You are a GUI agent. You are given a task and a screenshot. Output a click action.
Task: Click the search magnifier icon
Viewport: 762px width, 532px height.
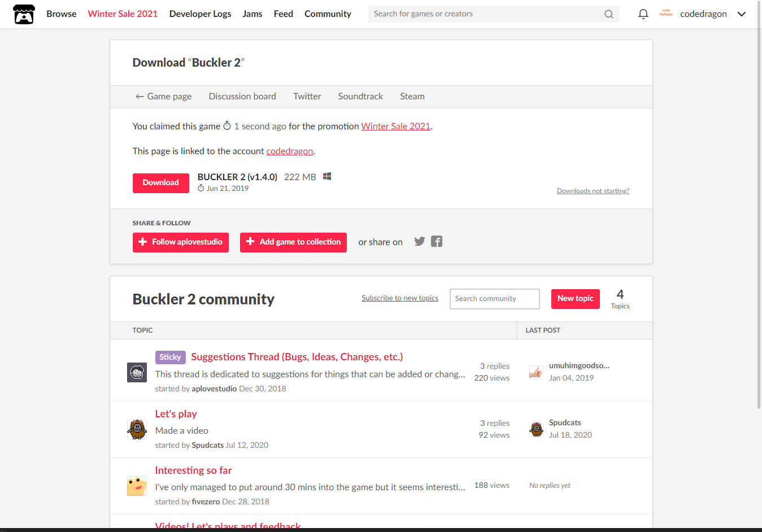pyautogui.click(x=608, y=14)
